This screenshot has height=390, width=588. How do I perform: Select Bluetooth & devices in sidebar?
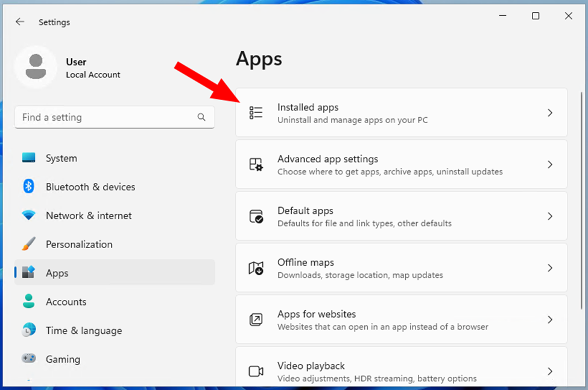pyautogui.click(x=90, y=187)
